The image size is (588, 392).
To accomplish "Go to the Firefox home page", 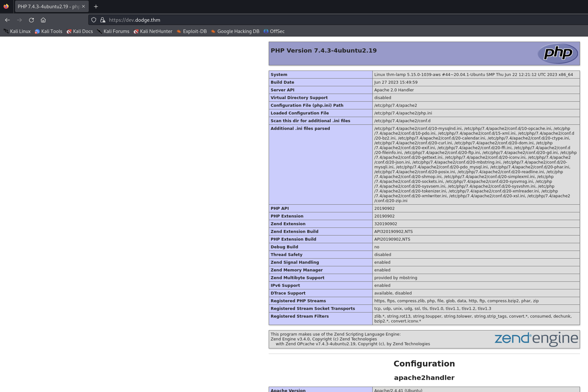I will pyautogui.click(x=43, y=20).
